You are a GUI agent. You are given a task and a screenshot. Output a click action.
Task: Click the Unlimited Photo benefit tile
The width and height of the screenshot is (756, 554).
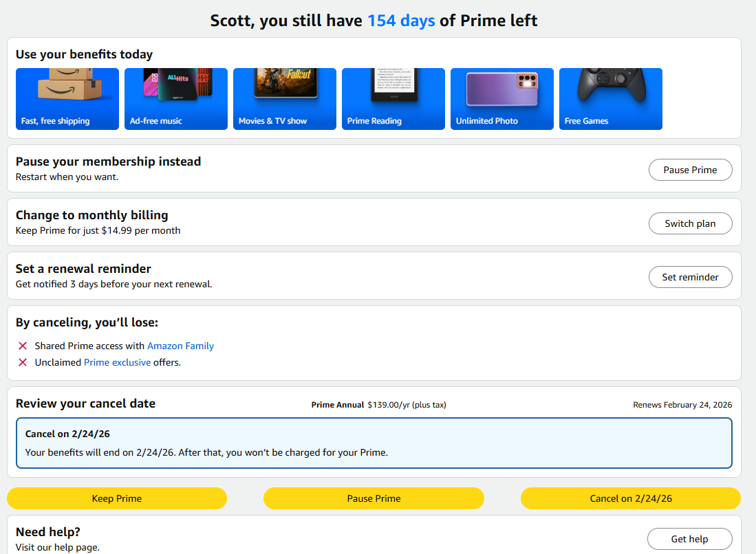(x=502, y=99)
